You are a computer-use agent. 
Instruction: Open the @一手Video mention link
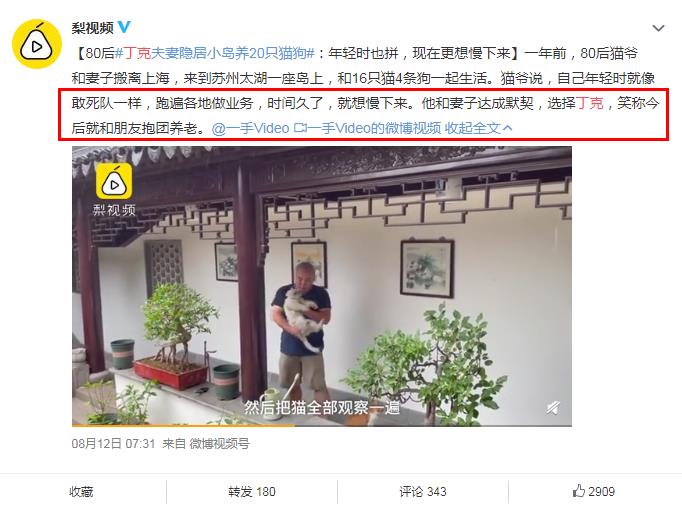pos(251,128)
